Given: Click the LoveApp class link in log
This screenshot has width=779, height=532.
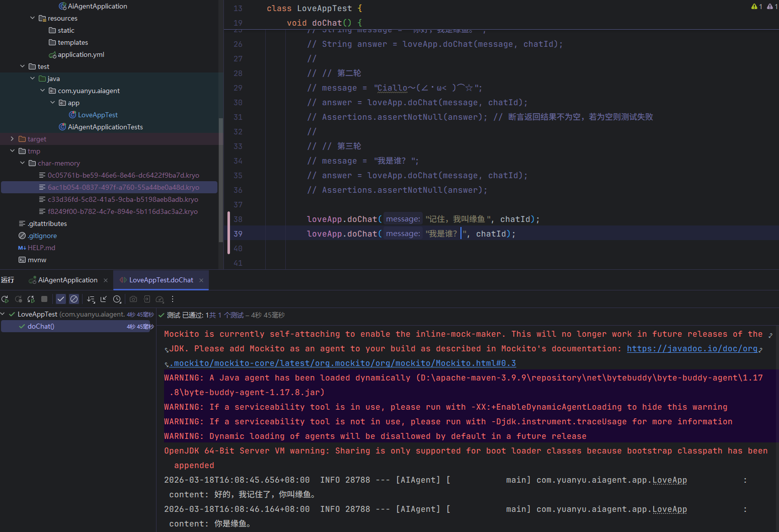Looking at the screenshot, I should (x=669, y=480).
